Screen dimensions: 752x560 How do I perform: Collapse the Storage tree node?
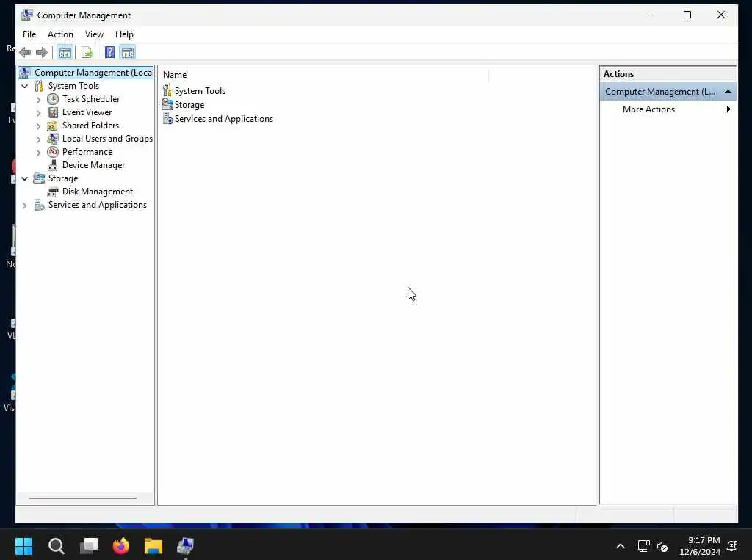tap(24, 178)
